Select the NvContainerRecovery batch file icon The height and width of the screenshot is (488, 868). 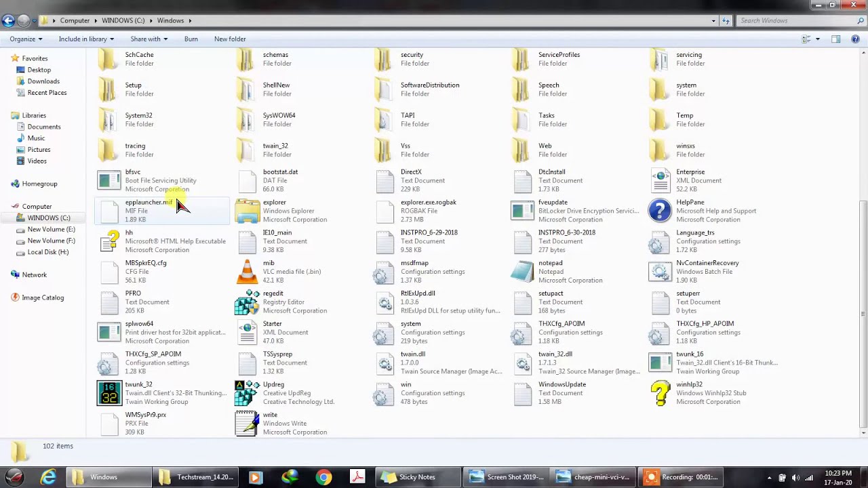pyautogui.click(x=660, y=272)
